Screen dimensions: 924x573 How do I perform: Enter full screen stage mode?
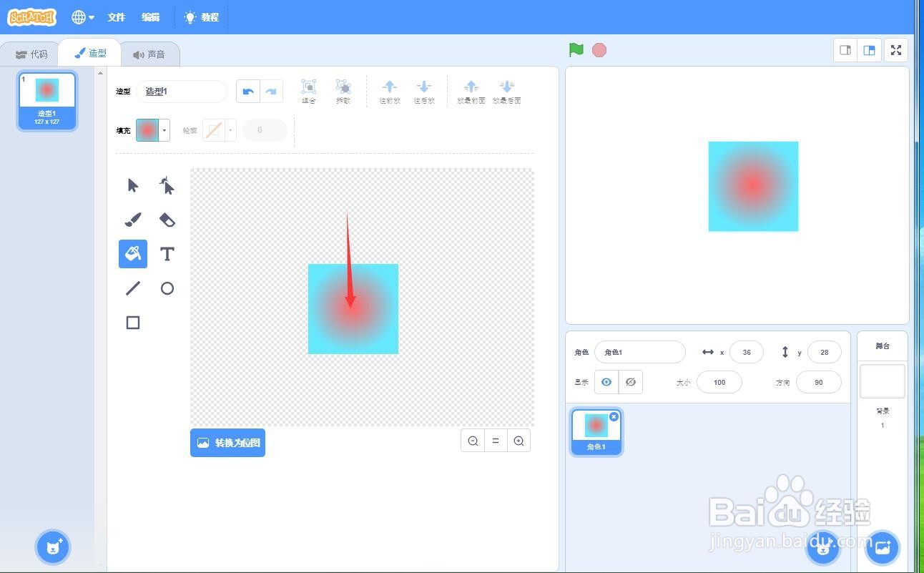896,50
